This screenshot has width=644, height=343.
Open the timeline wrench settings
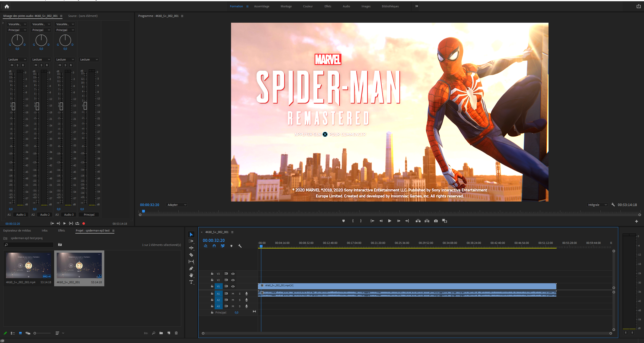click(x=240, y=246)
